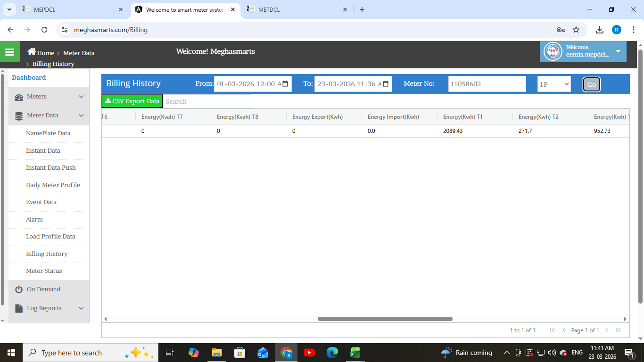Open YouTube from the taskbar
This screenshot has height=362, width=644.
[309, 353]
